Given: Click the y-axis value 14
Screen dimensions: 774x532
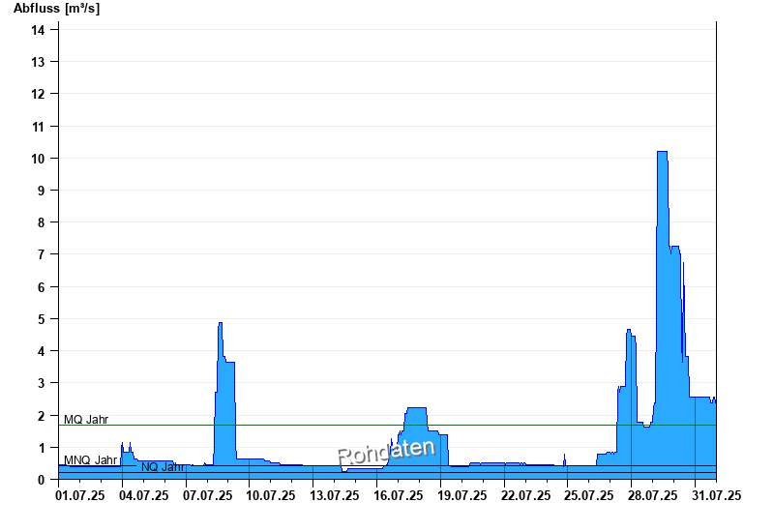Looking at the screenshot, I should pyautogui.click(x=38, y=30).
